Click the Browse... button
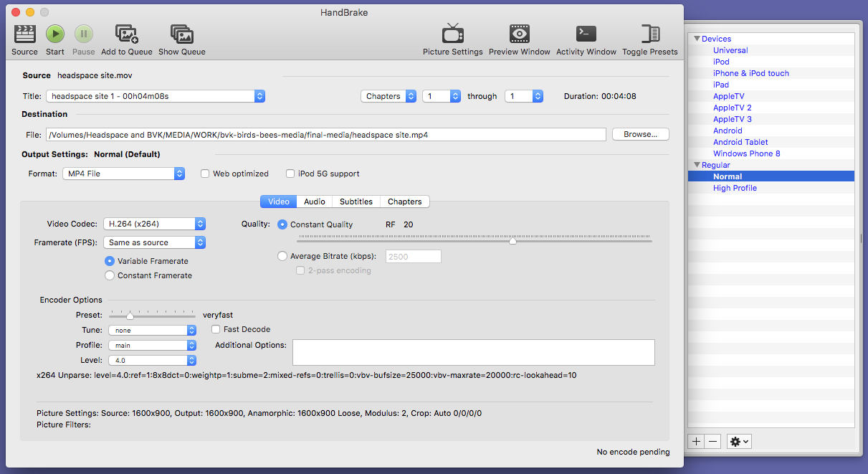The image size is (868, 474). click(640, 134)
